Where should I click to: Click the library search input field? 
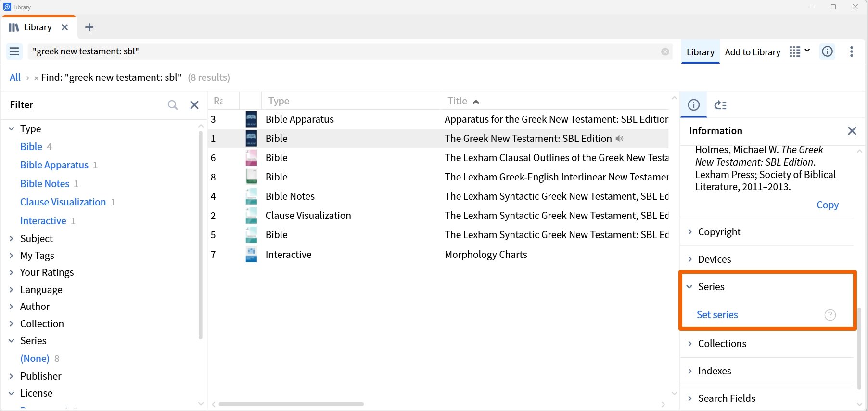(x=345, y=51)
